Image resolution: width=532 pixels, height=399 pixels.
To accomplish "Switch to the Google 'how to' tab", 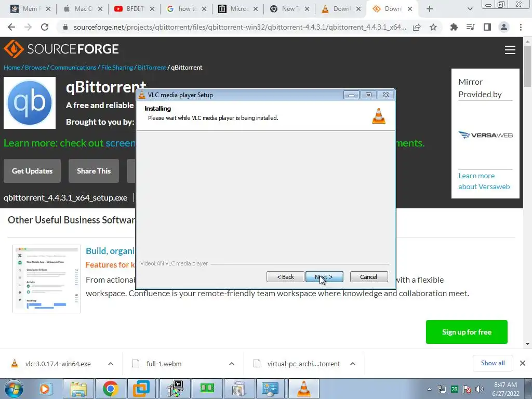I will pos(187,9).
